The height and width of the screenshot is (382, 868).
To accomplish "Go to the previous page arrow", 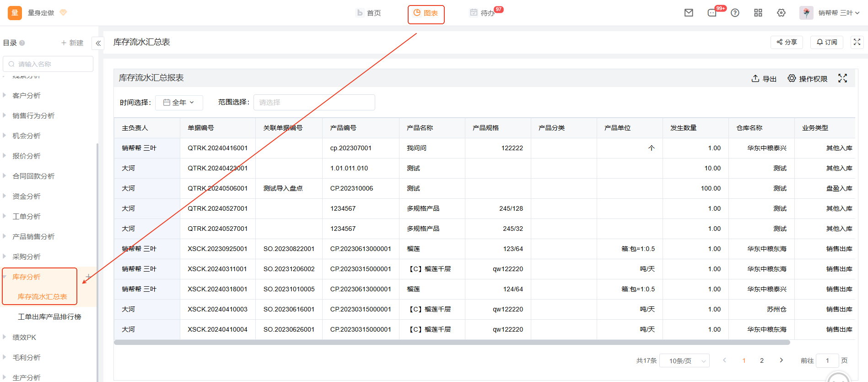I will pyautogui.click(x=724, y=360).
